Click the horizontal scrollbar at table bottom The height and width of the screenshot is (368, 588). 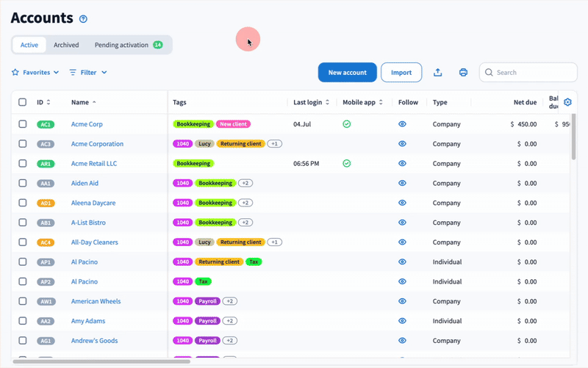point(103,361)
